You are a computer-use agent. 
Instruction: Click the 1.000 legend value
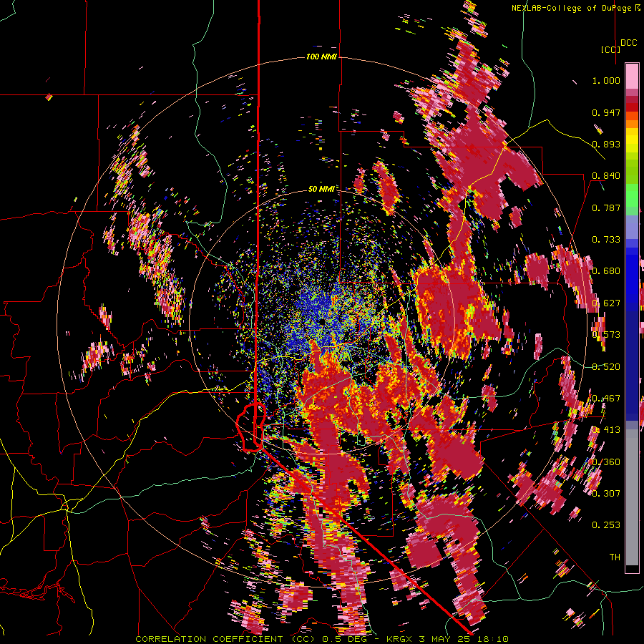pyautogui.click(x=606, y=80)
